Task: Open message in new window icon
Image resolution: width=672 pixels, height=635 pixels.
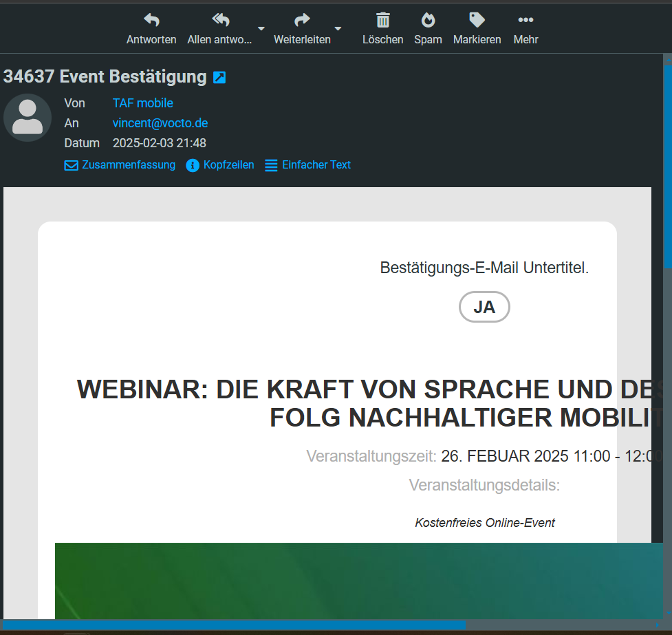Action: [x=219, y=77]
